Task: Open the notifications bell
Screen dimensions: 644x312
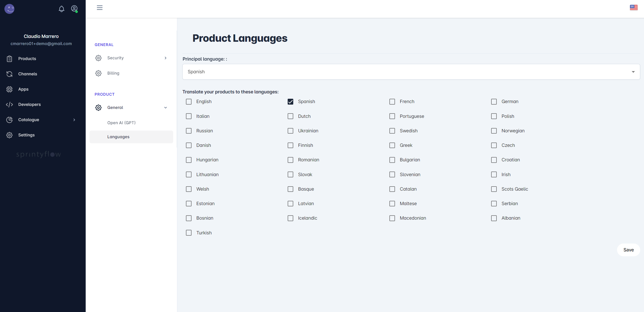Action: (61, 9)
